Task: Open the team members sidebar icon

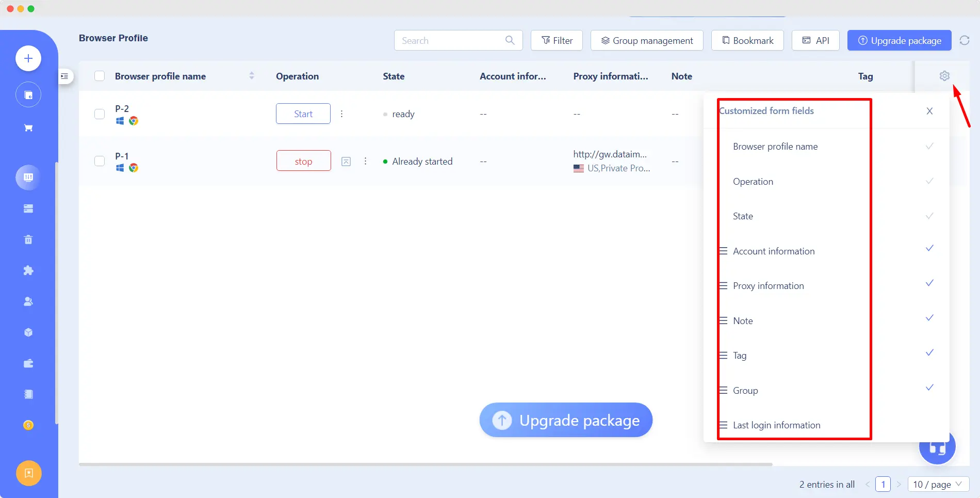Action: click(x=28, y=301)
